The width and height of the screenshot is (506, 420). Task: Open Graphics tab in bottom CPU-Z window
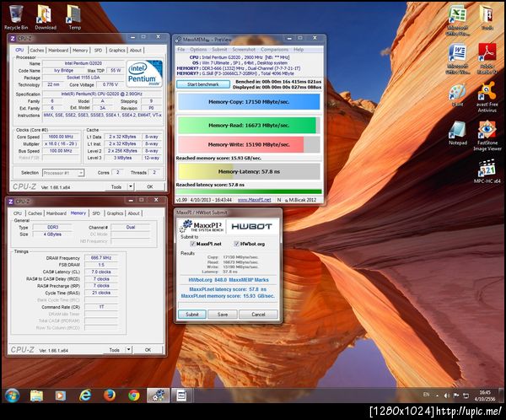(x=115, y=213)
